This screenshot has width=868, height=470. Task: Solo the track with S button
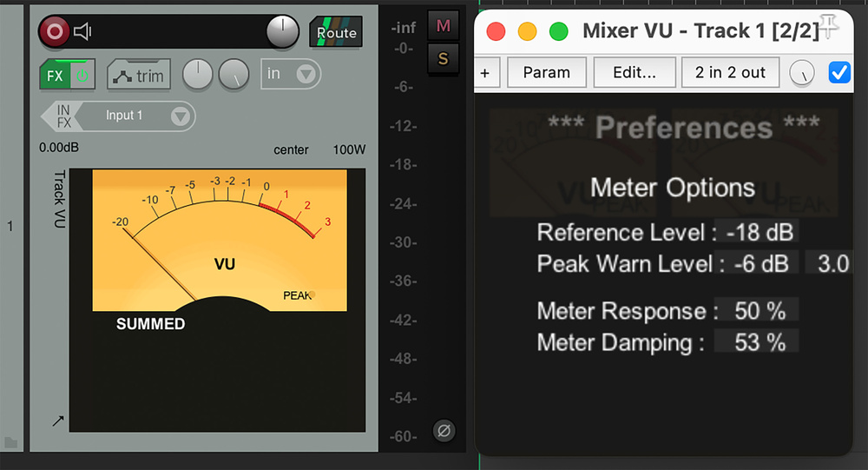click(444, 58)
